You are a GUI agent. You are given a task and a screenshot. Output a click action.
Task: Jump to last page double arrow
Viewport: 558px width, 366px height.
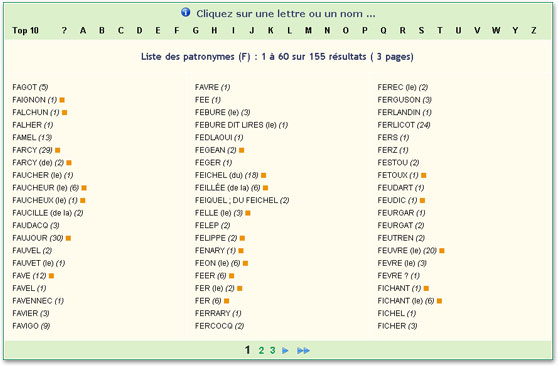(x=303, y=351)
